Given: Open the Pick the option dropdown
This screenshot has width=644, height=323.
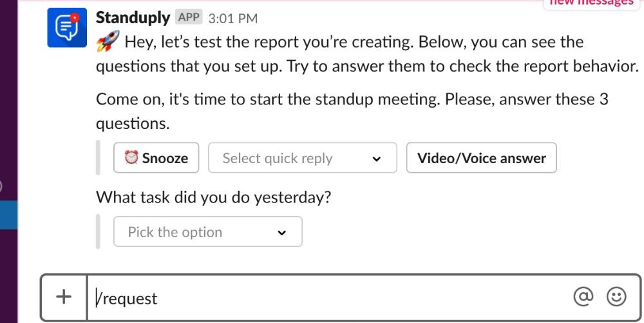Looking at the screenshot, I should [208, 231].
